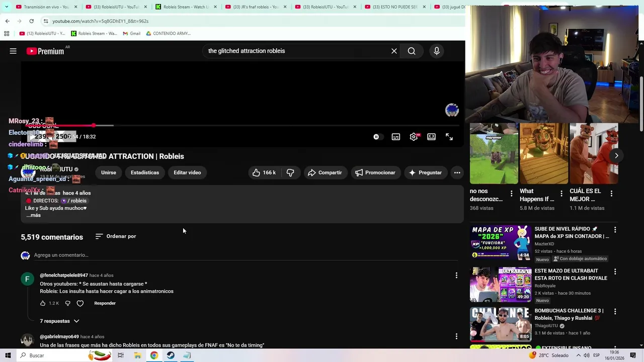644x362 pixels.
Task: Go back with browser back arrow
Action: (x=7, y=21)
